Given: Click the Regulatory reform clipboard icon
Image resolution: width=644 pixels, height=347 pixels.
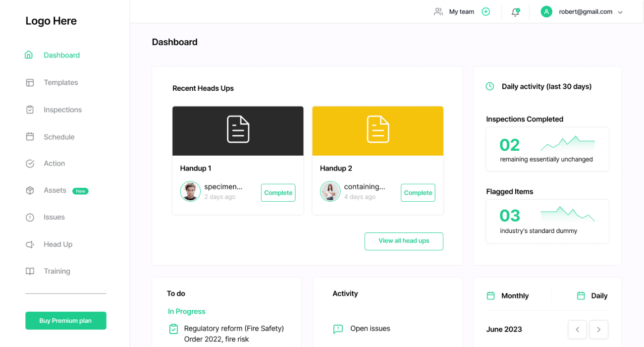Looking at the screenshot, I should click(173, 329).
